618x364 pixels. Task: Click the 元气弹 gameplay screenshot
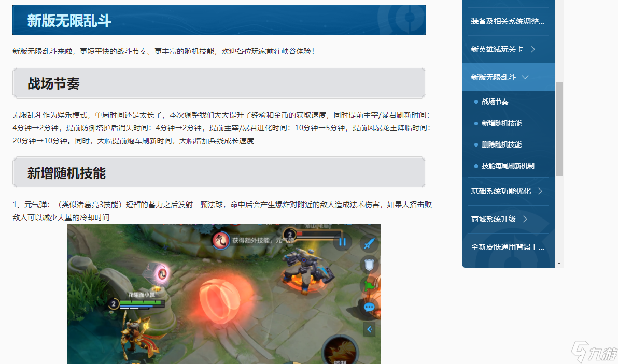point(224,294)
